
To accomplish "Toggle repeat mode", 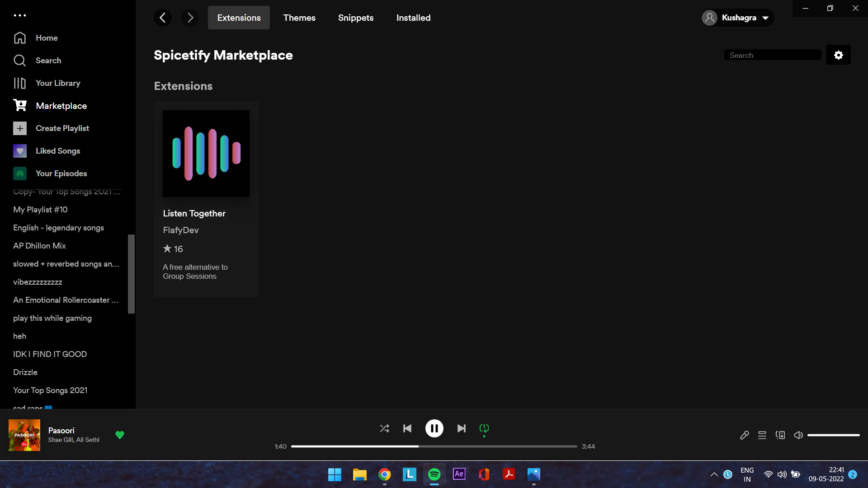I will pyautogui.click(x=484, y=428).
